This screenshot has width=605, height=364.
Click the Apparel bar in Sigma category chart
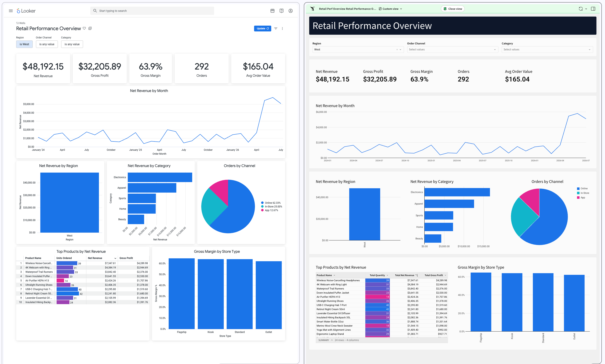point(449,204)
